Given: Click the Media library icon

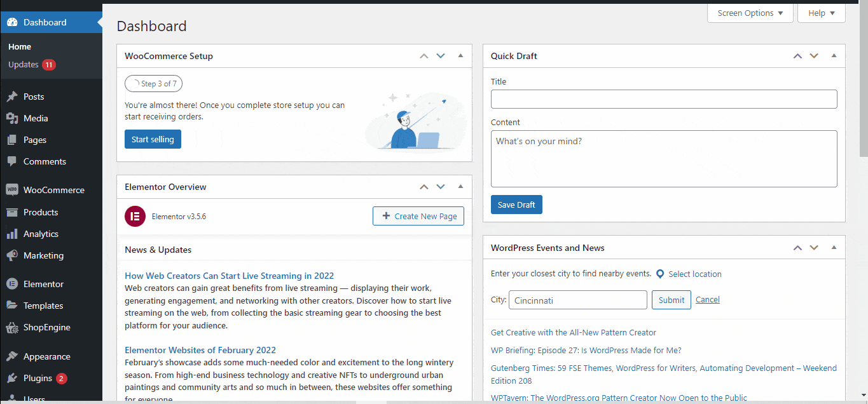Looking at the screenshot, I should coord(12,118).
